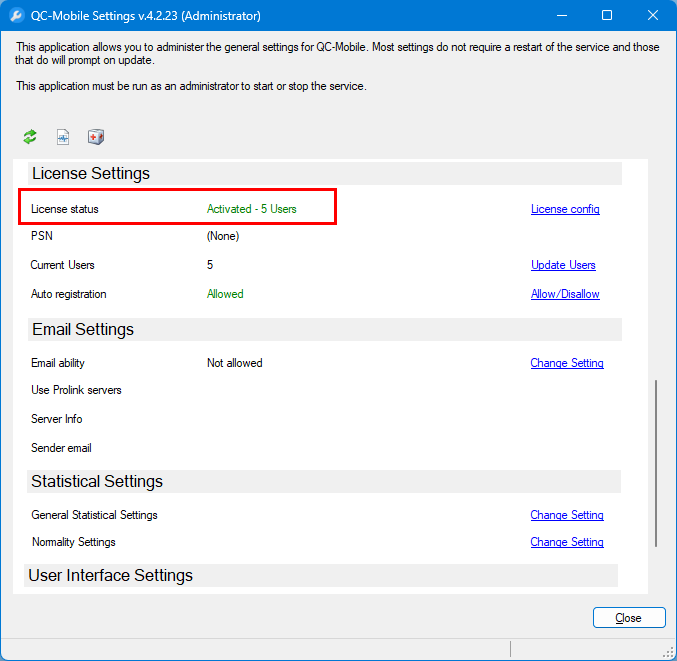Image resolution: width=677 pixels, height=661 pixels.
Task: Click the 'Allowed' auto registration value
Action: click(x=225, y=294)
